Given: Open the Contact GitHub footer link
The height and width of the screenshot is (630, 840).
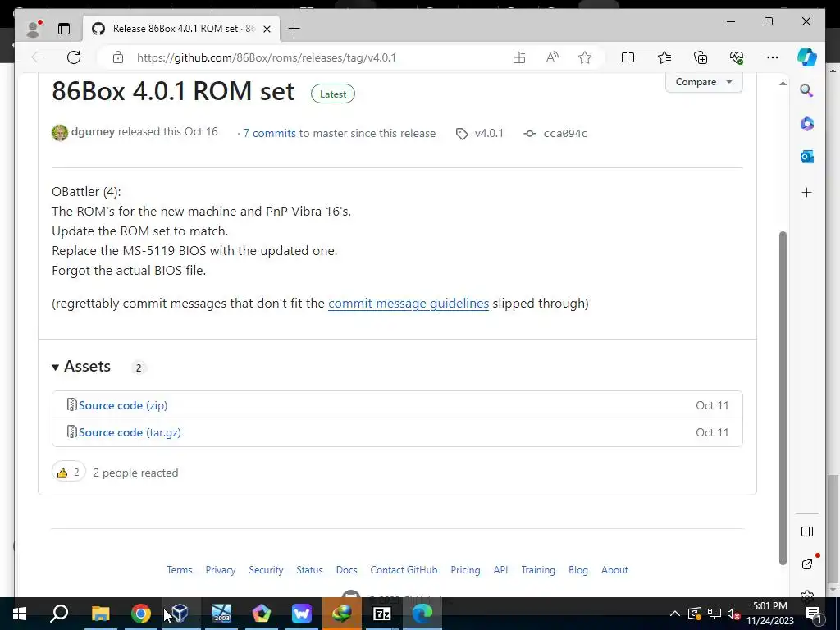Looking at the screenshot, I should pyautogui.click(x=404, y=570).
